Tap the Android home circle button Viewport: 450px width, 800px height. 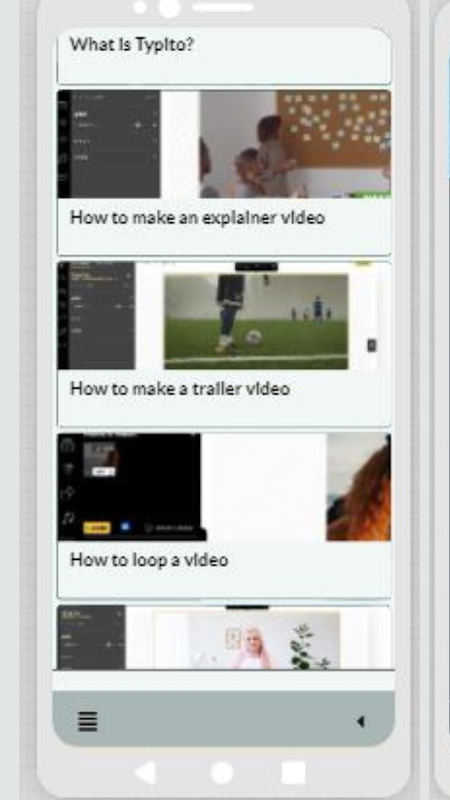click(x=222, y=772)
